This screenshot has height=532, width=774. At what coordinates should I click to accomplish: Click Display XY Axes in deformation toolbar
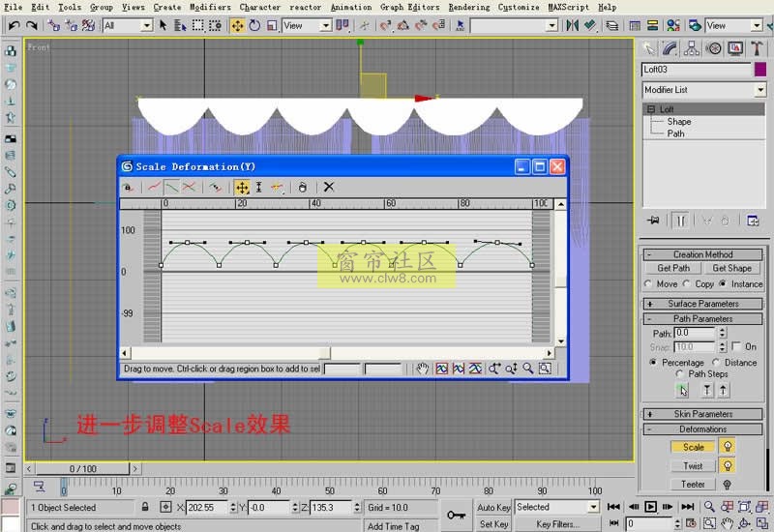[x=189, y=187]
